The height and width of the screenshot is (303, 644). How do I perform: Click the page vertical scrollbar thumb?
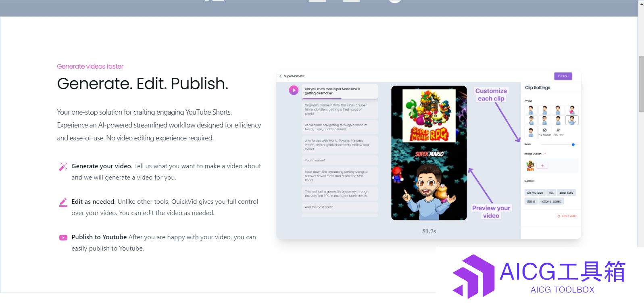click(x=641, y=84)
